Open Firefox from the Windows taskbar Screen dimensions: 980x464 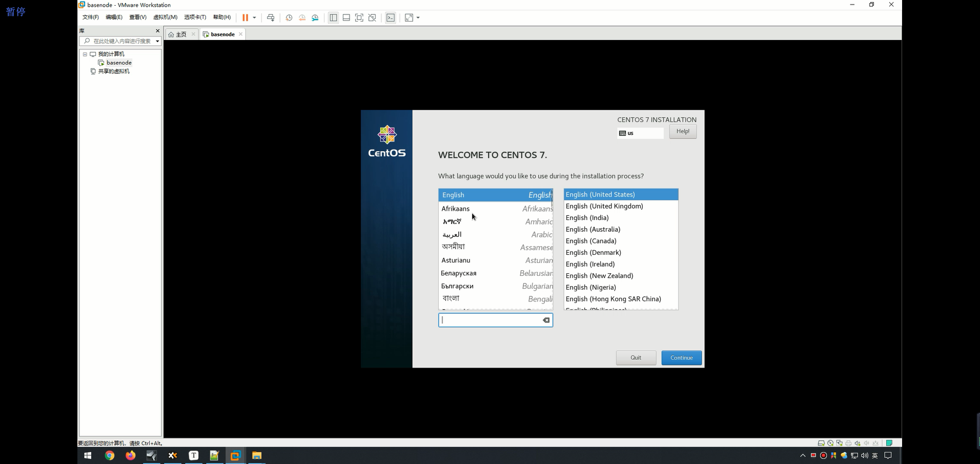click(131, 455)
